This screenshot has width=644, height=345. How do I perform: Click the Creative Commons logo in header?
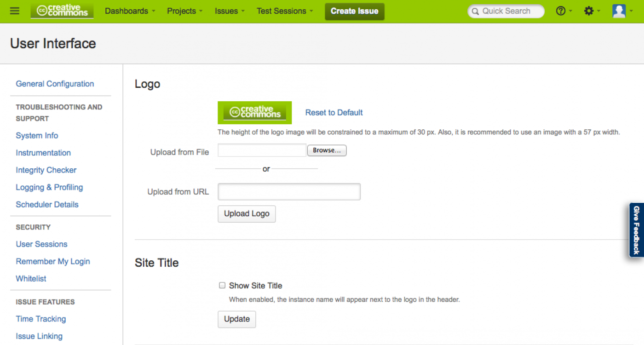[x=62, y=11]
